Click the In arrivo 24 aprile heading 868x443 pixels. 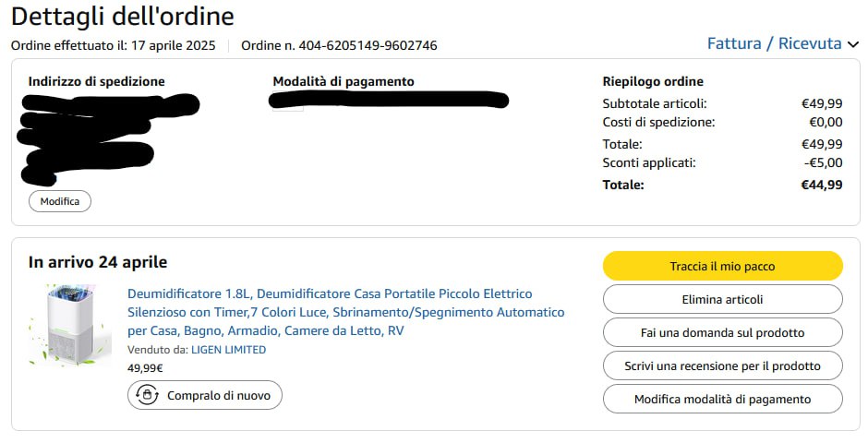pyautogui.click(x=98, y=262)
